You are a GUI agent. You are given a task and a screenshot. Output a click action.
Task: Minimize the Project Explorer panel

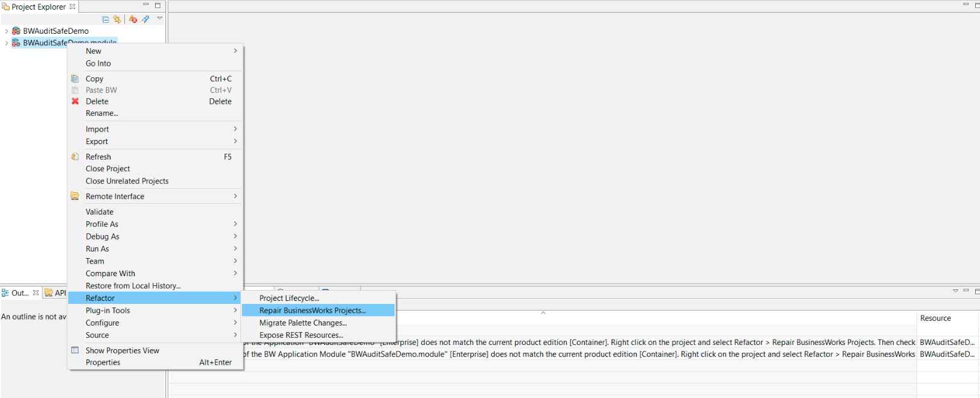pos(145,5)
